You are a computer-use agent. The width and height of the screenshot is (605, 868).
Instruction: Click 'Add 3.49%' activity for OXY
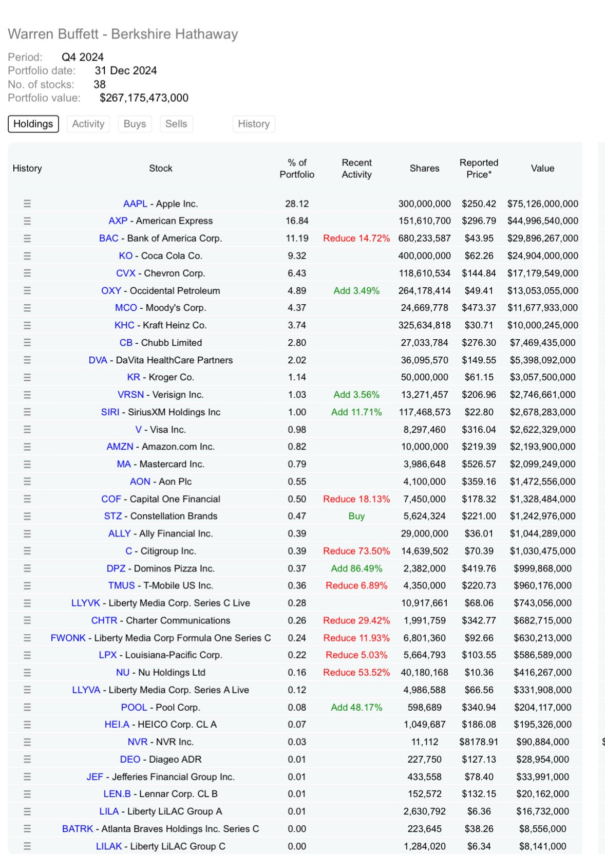356,291
